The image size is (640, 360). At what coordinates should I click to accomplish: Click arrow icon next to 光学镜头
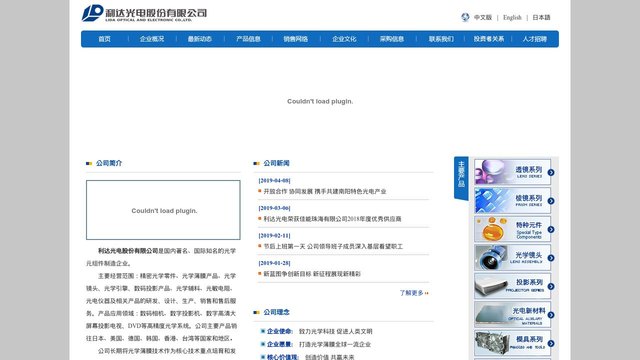(551, 258)
